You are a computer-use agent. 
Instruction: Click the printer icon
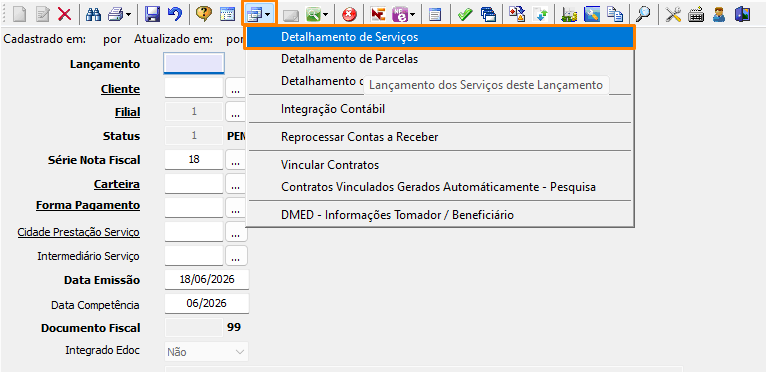(x=115, y=15)
